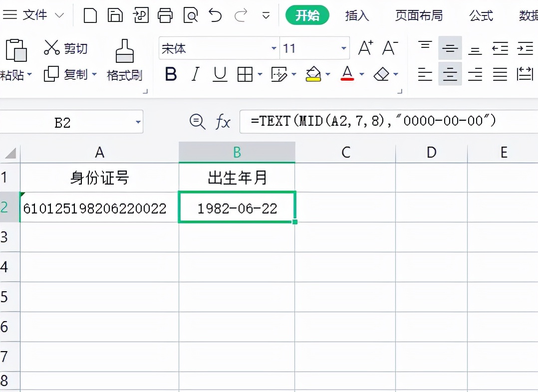Toggle bold formatting
The width and height of the screenshot is (538, 392).
click(171, 74)
